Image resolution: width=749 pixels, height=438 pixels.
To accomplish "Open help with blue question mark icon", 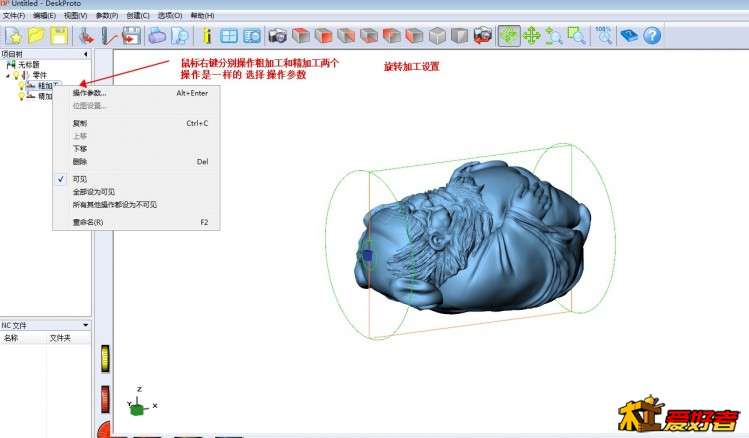I will [x=652, y=36].
